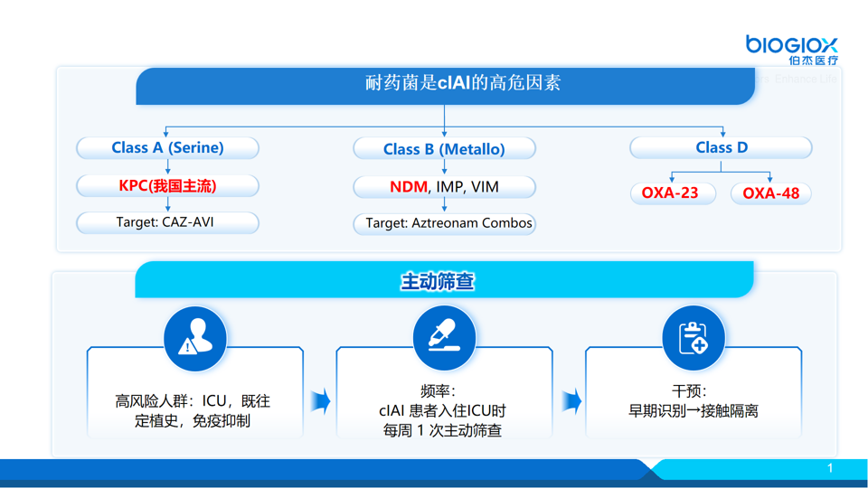Click the biogiox logo in the corner
Screen dimensions: 868x488
(791, 49)
